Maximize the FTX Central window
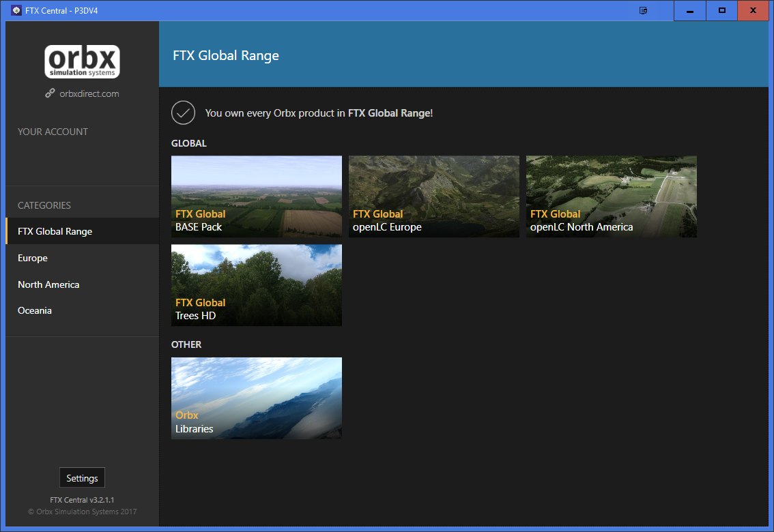 721,10
